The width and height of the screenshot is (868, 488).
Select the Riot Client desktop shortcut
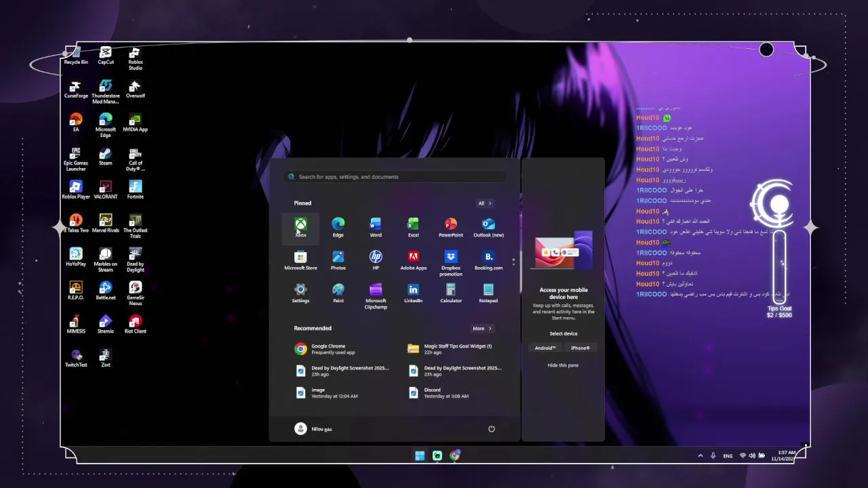pyautogui.click(x=136, y=325)
